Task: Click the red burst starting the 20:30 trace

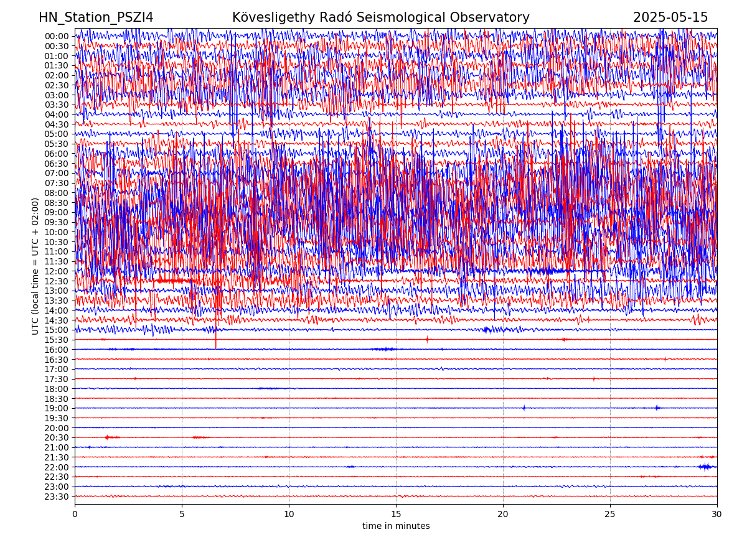Action: coord(108,437)
